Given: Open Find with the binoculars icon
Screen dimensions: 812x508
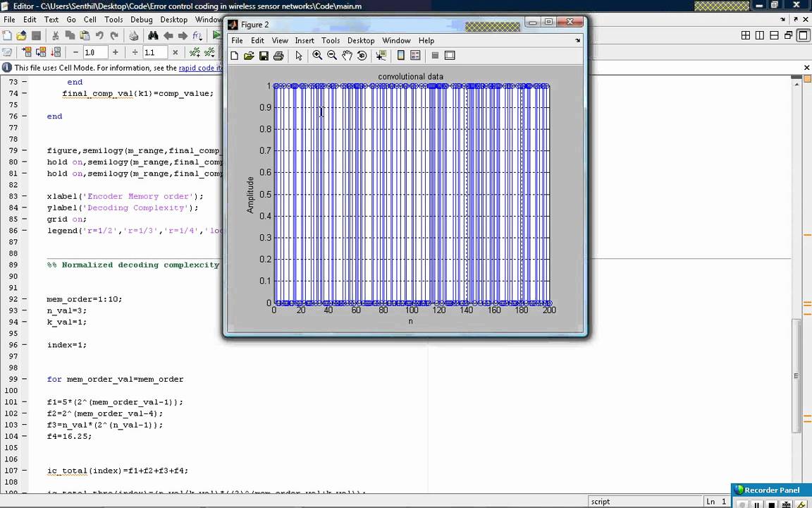Looking at the screenshot, I should (153, 35).
